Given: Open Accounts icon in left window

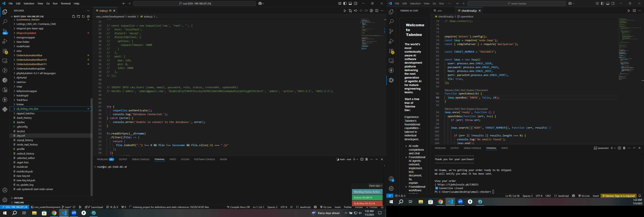Looking at the screenshot, I should (5, 190).
